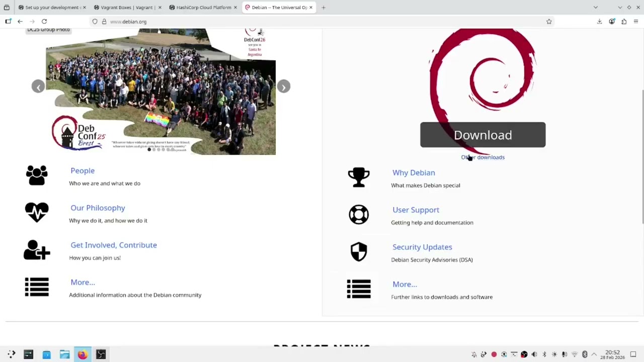The height and width of the screenshot is (362, 644).
Task: Launch the Dolphin file manager from taskbar
Action: coord(64,354)
